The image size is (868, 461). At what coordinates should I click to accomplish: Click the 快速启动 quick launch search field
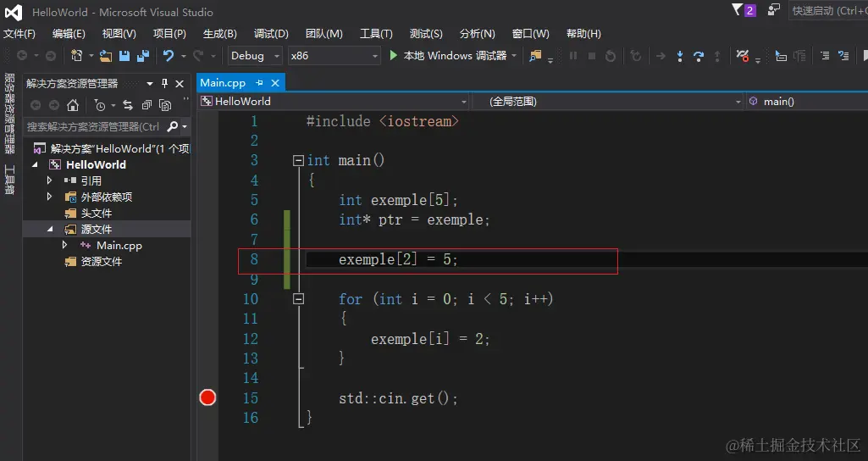(828, 10)
